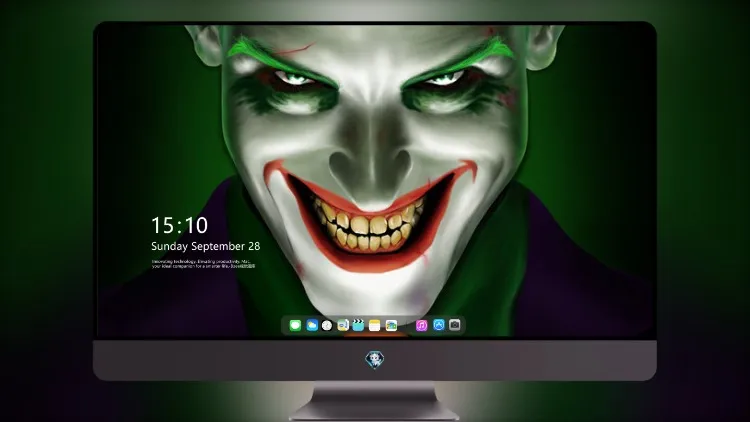The image size is (750, 422).
Task: Open the Clock app in the dock
Action: point(327,325)
